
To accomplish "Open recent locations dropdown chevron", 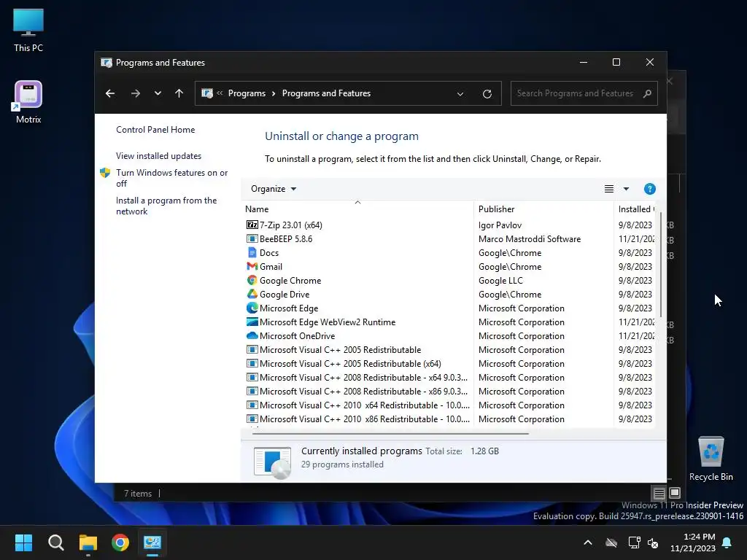I will click(158, 93).
